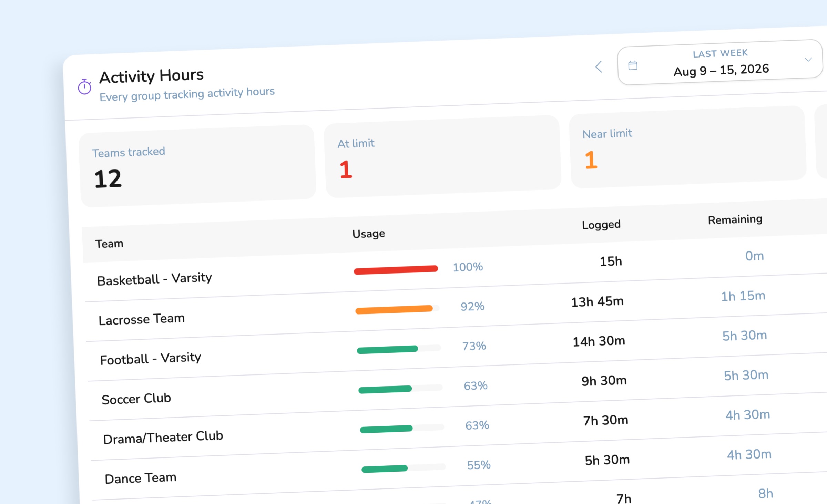Click the Soccer Club row name
The image size is (827, 504).
click(136, 399)
